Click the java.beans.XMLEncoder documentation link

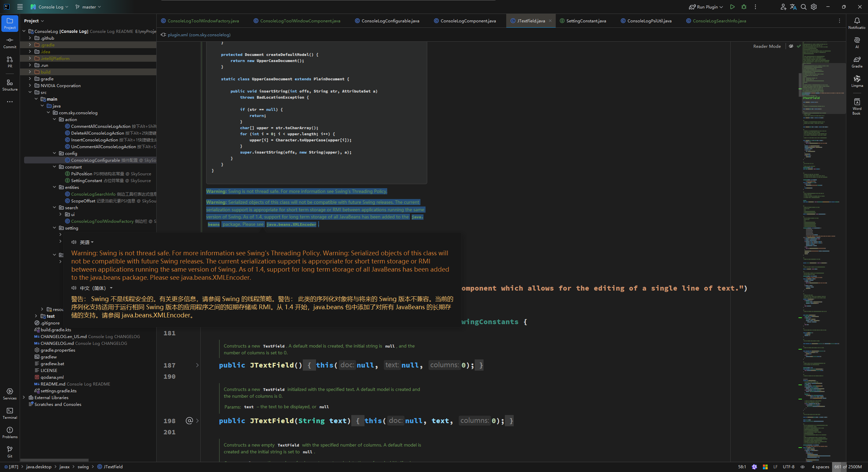coord(291,224)
